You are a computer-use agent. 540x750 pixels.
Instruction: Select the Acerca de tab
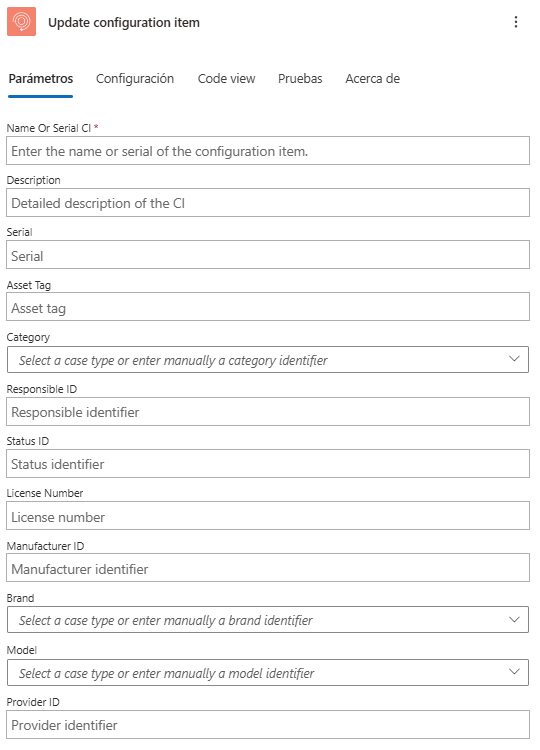[x=373, y=78]
